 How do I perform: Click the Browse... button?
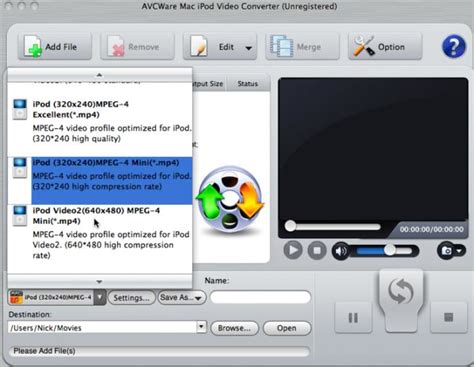[234, 328]
